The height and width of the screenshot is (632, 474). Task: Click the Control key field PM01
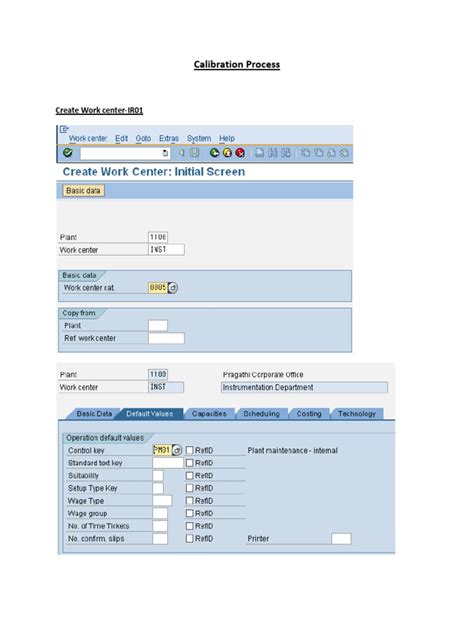click(162, 450)
